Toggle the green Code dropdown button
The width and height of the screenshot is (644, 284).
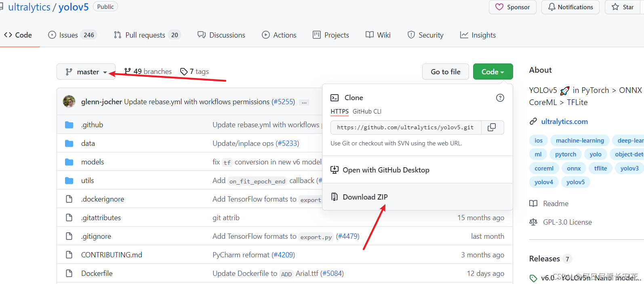click(x=493, y=72)
